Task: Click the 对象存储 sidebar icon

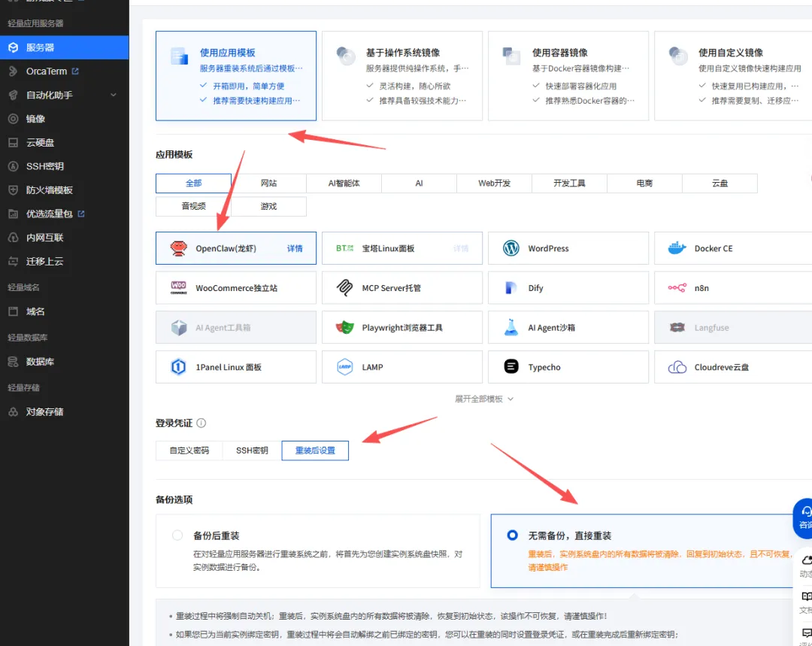Action: click(14, 412)
